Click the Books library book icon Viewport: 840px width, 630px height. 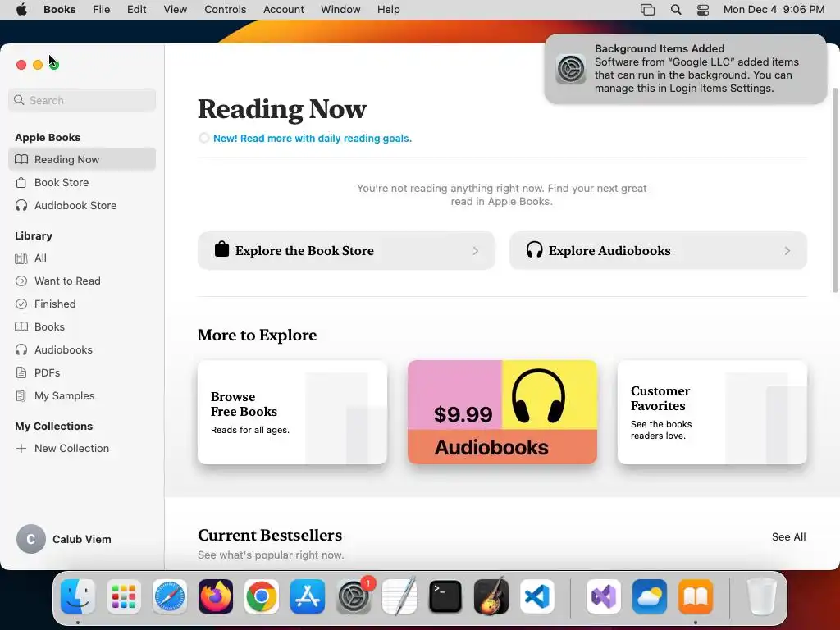click(x=21, y=326)
